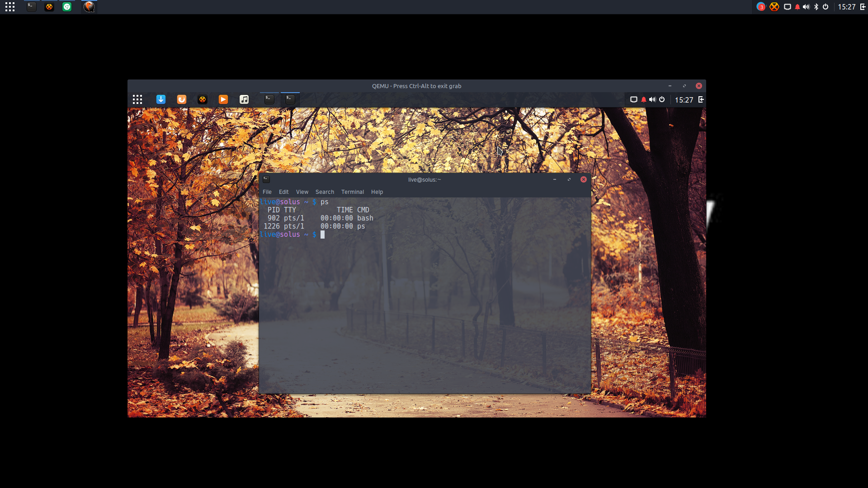Click the 'TIME' column header in ps output
The width and height of the screenshot is (868, 488).
[x=345, y=210]
